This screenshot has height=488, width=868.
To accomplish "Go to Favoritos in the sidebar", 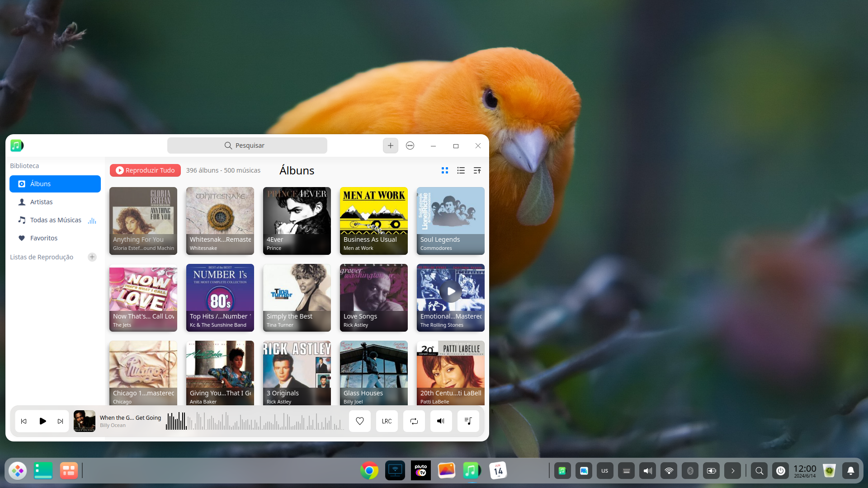I will click(x=44, y=238).
